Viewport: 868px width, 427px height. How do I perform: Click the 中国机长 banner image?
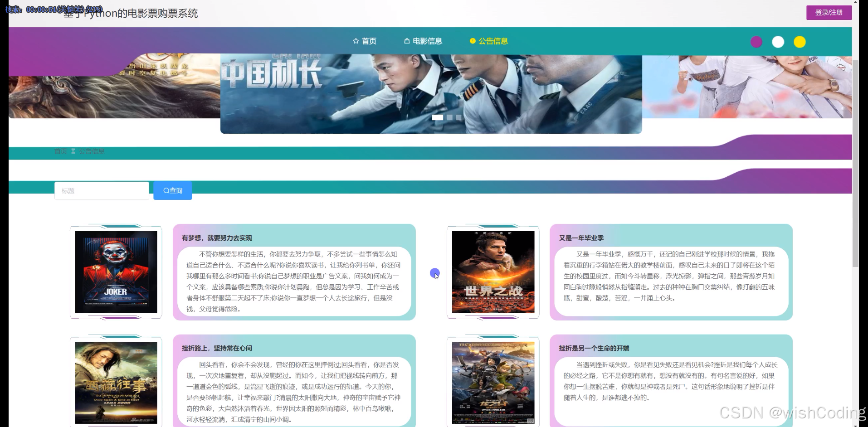[431, 94]
